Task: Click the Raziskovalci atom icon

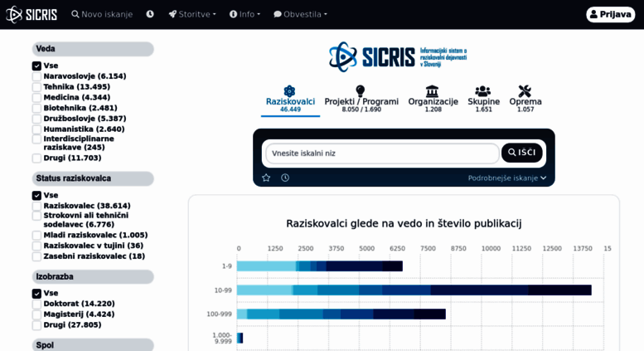Action: pos(289,90)
